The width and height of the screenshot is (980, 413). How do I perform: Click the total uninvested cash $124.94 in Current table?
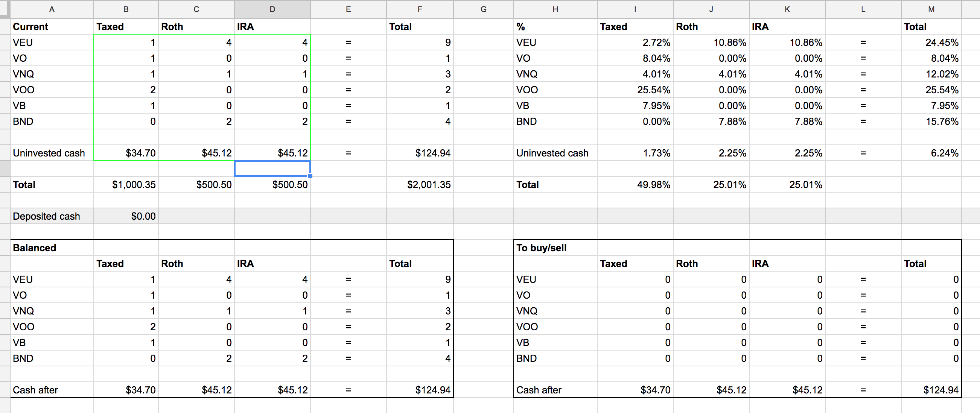(x=420, y=153)
